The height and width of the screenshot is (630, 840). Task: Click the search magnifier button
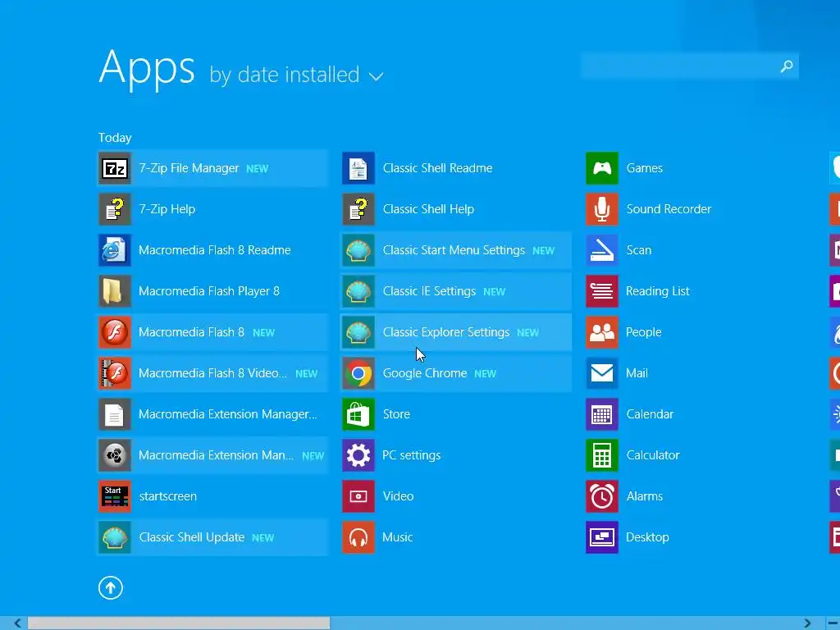(787, 66)
